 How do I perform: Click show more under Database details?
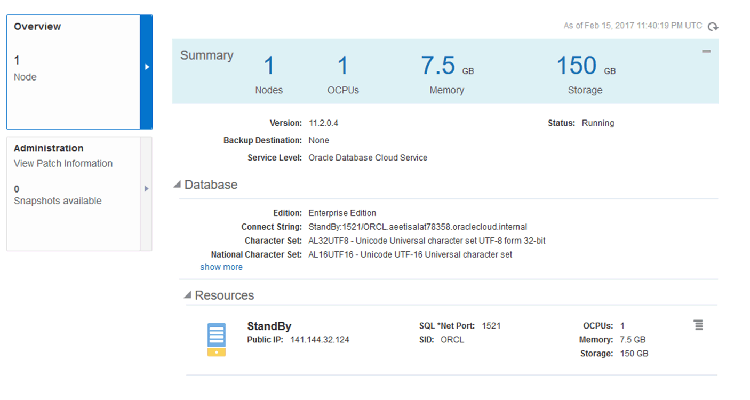click(221, 267)
